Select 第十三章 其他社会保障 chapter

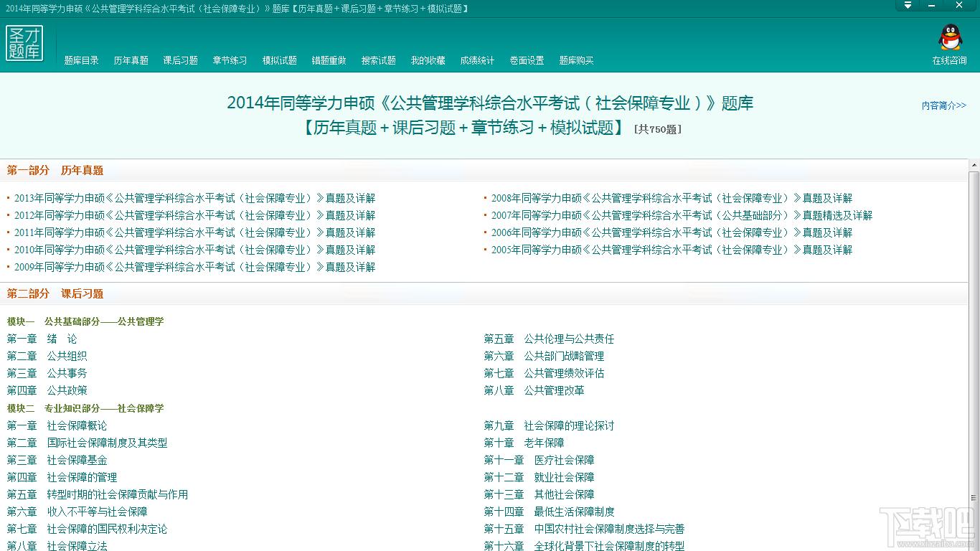tap(540, 495)
